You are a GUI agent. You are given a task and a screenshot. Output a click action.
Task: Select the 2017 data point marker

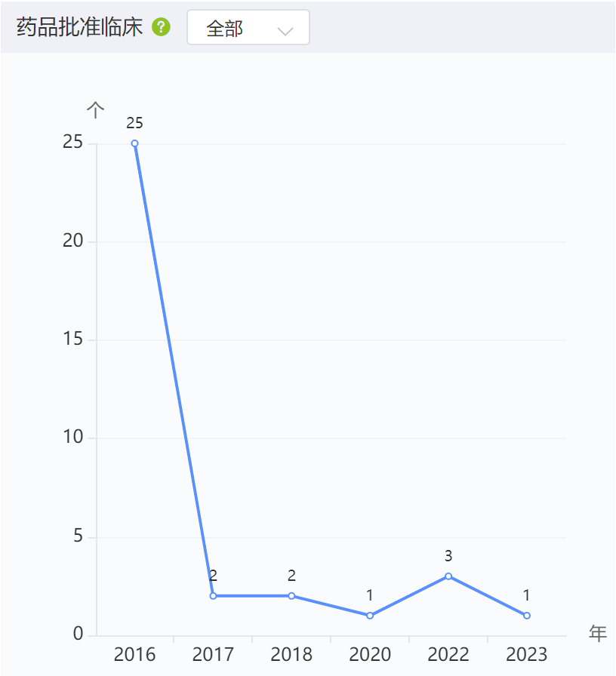pos(213,596)
